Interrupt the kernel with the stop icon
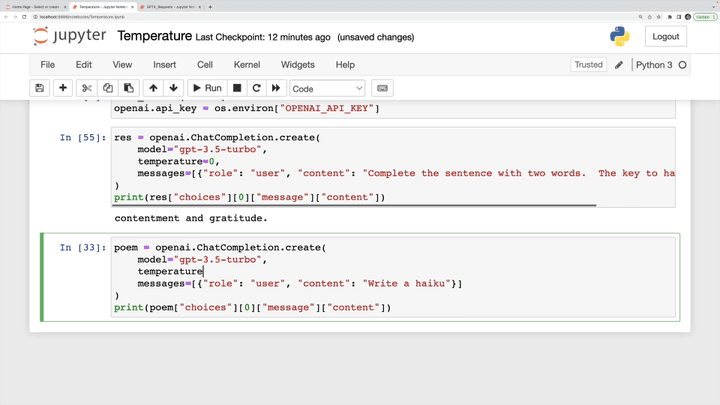Image resolution: width=720 pixels, height=405 pixels. (237, 88)
